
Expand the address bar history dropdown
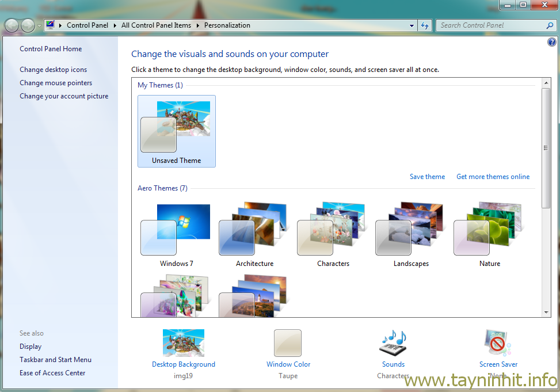tap(412, 25)
